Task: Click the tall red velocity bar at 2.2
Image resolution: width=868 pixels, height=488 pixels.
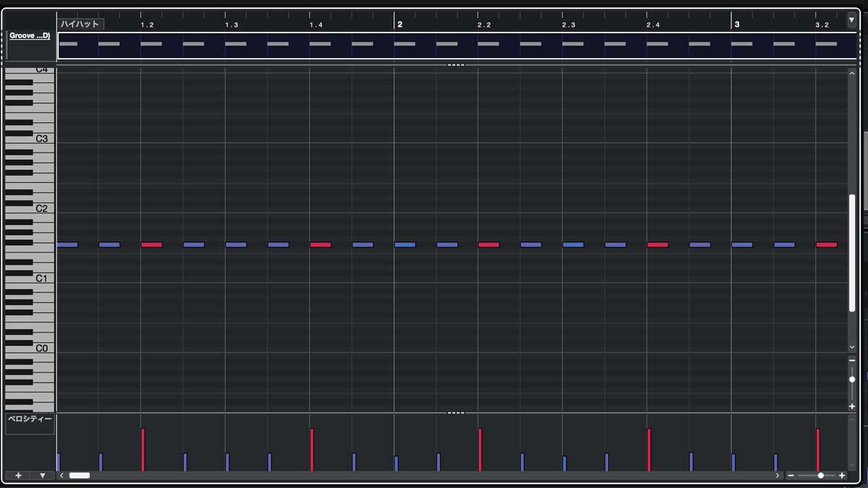Action: (x=480, y=450)
